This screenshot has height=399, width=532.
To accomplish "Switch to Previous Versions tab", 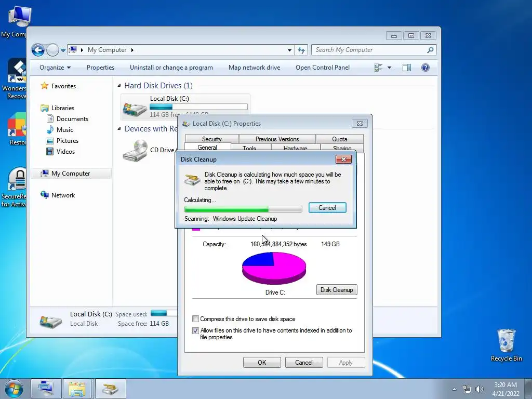I will point(277,139).
